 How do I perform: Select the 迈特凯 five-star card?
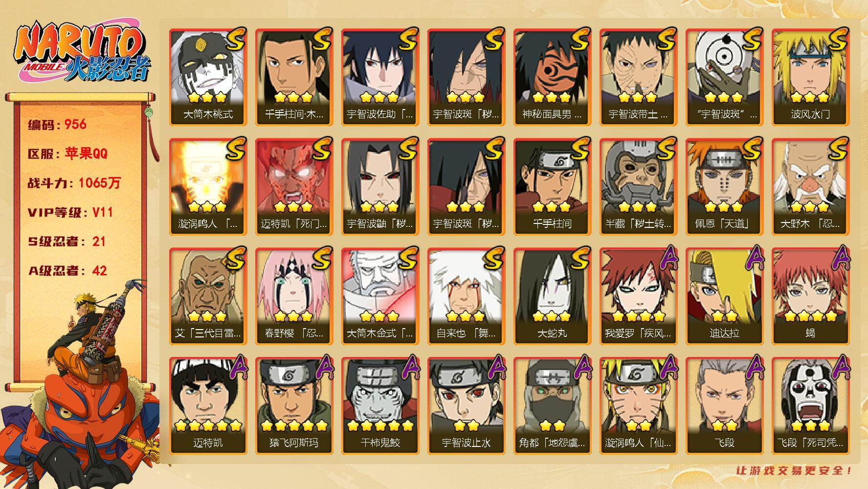click(208, 405)
